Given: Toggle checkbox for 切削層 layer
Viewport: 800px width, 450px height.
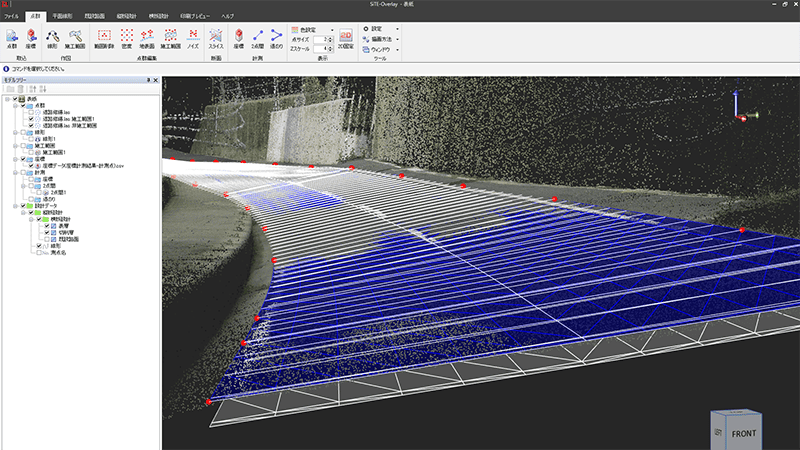Looking at the screenshot, I should [x=47, y=232].
